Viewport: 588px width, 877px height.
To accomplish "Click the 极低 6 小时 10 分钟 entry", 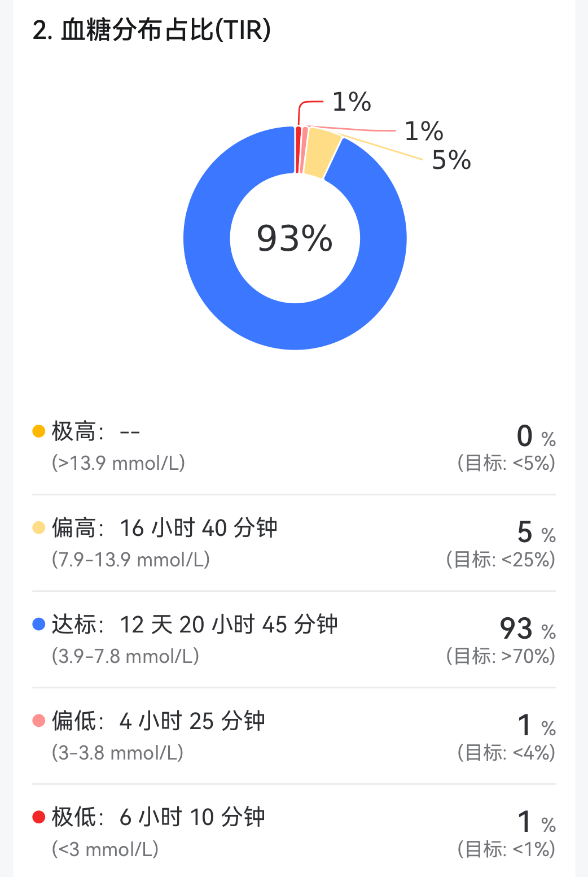I will coord(159,817).
